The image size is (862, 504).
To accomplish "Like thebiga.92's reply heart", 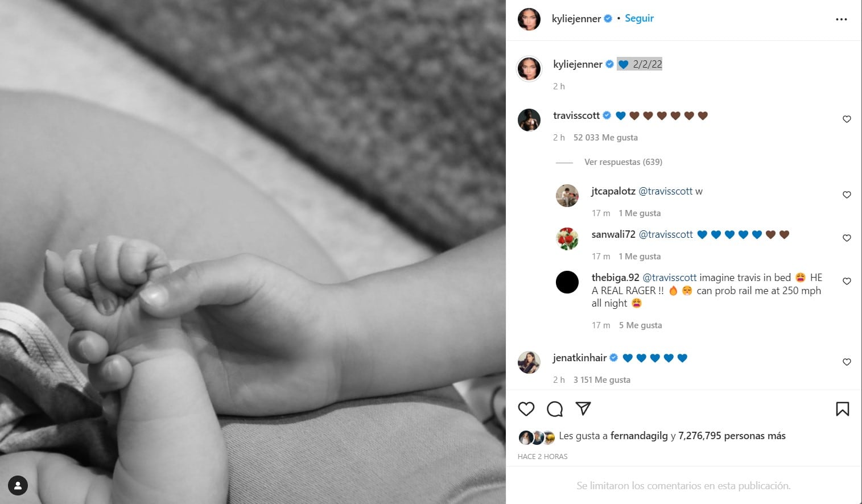I will (847, 281).
